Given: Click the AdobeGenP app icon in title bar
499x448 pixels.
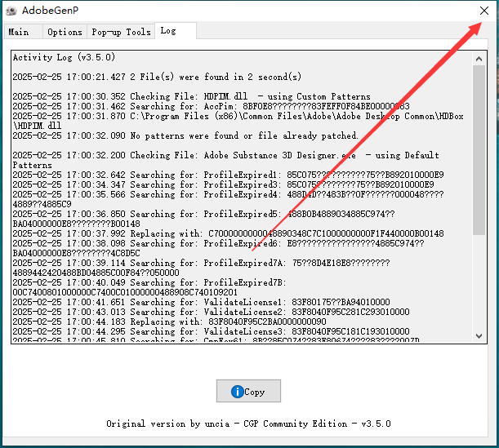Looking at the screenshot, I should (11, 11).
